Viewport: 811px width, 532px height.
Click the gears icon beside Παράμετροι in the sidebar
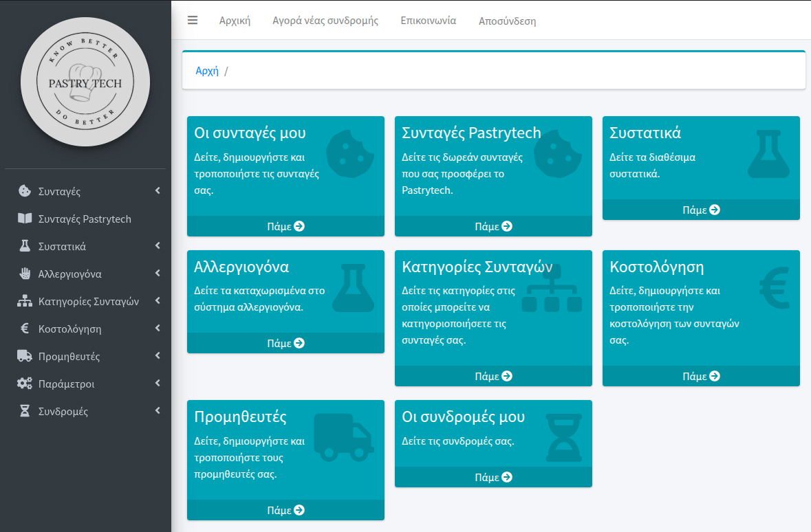[x=24, y=383]
